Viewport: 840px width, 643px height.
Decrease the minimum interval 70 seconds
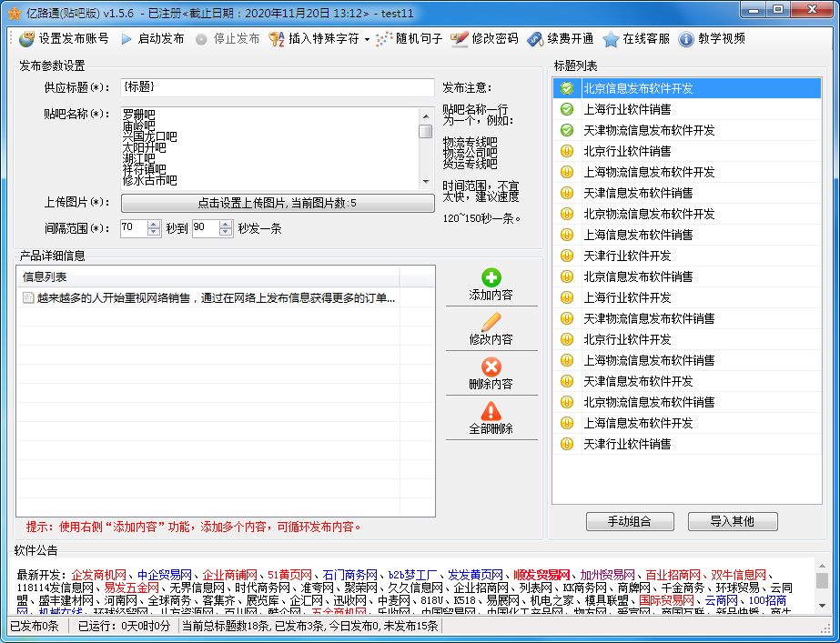(154, 232)
